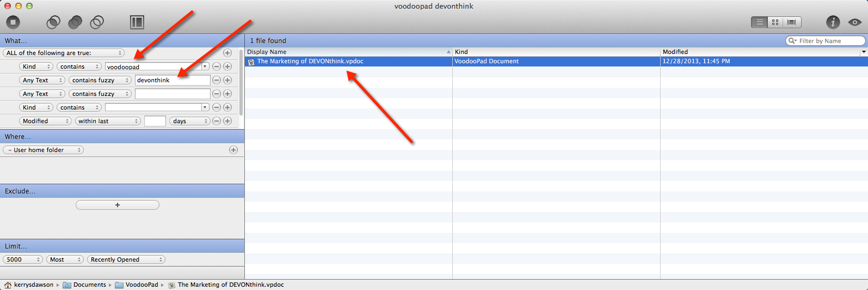Open the Most dropdown in Limit
This screenshot has width=868, height=290.
click(x=65, y=259)
